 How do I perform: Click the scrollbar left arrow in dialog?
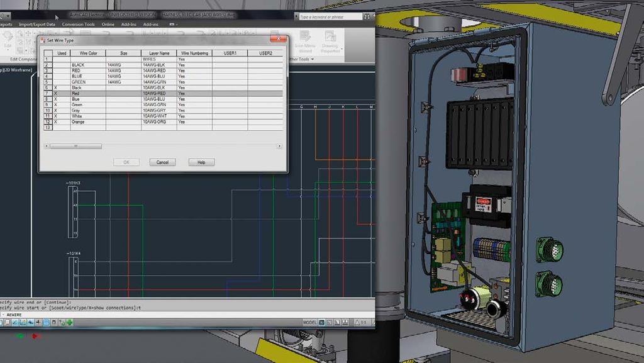47,146
